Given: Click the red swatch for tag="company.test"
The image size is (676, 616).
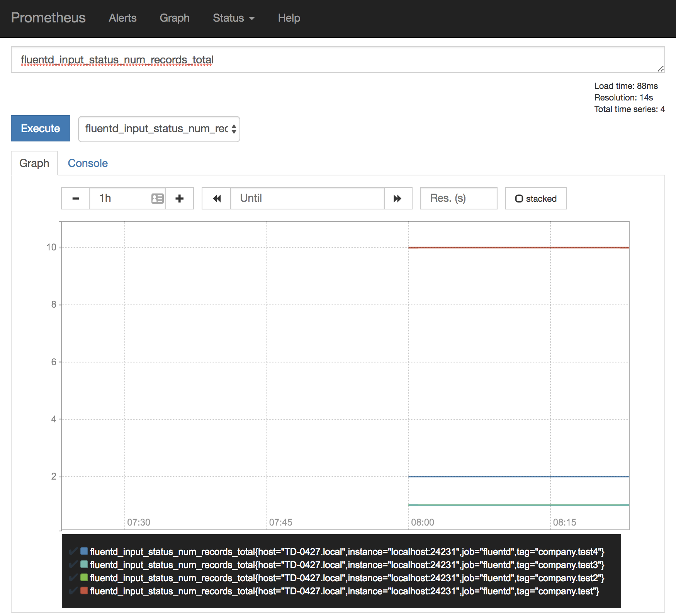Looking at the screenshot, I should click(x=84, y=590).
